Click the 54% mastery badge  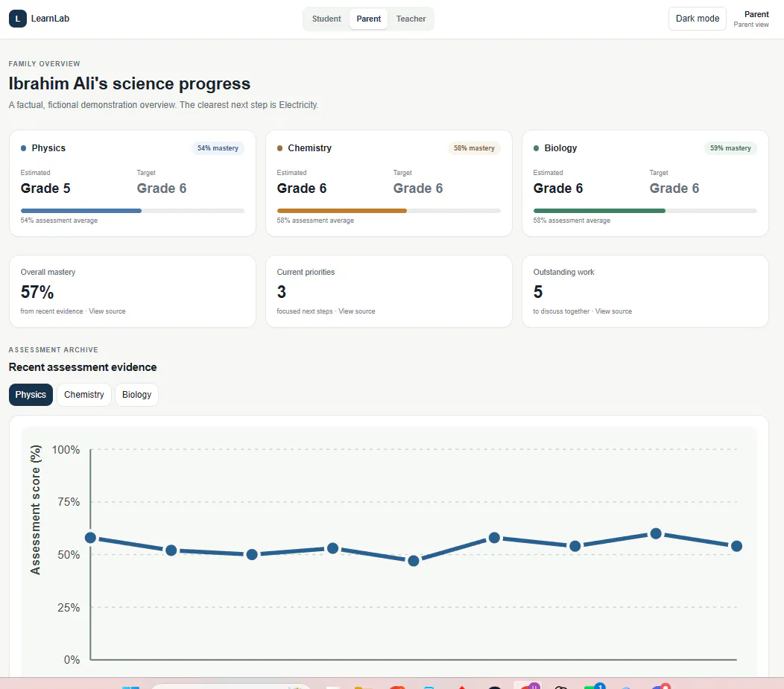[x=218, y=148]
